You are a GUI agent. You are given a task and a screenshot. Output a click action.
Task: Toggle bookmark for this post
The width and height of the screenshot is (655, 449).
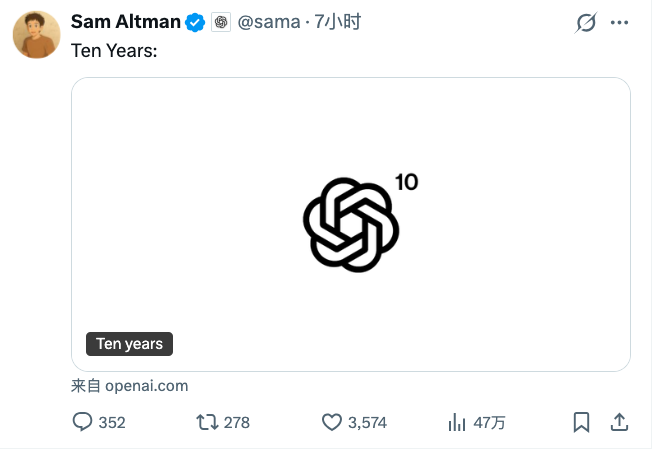coord(581,422)
